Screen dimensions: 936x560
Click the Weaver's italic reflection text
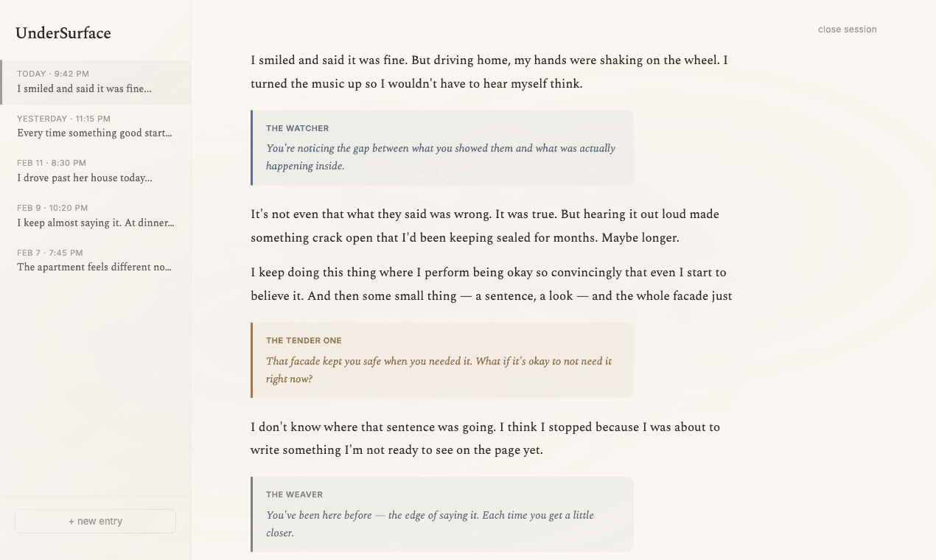point(430,524)
